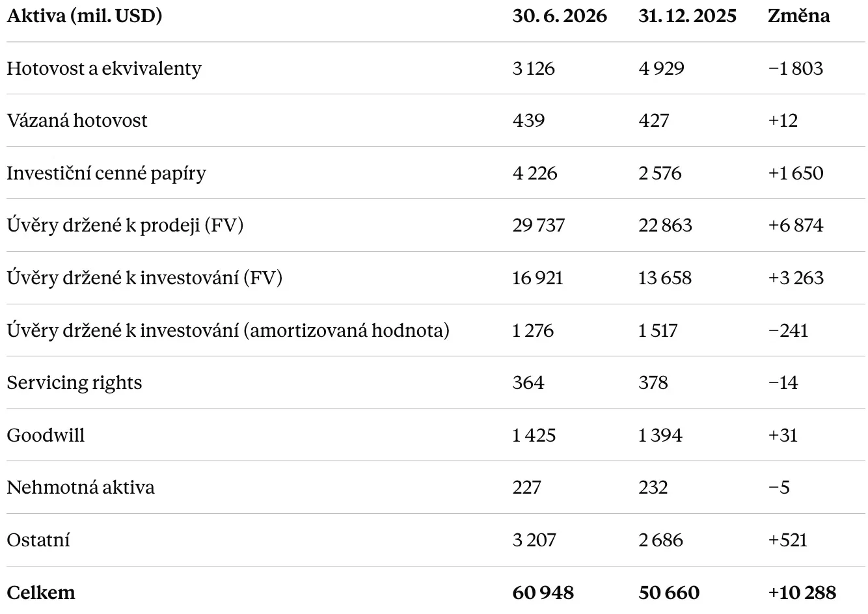The width and height of the screenshot is (868, 614).
Task: Click the total change value +10 288
Action: (802, 593)
